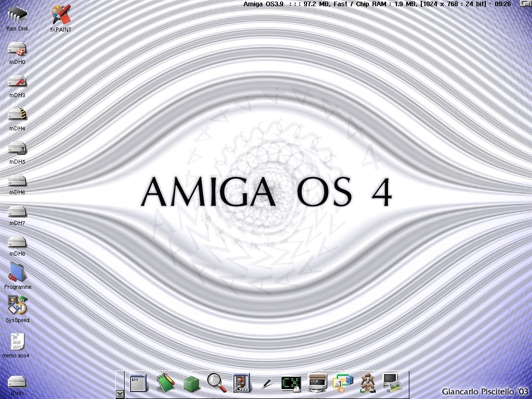The width and height of the screenshot is (532, 399).
Task: Launch the SysSpeed benchmark icon
Action: (17, 305)
